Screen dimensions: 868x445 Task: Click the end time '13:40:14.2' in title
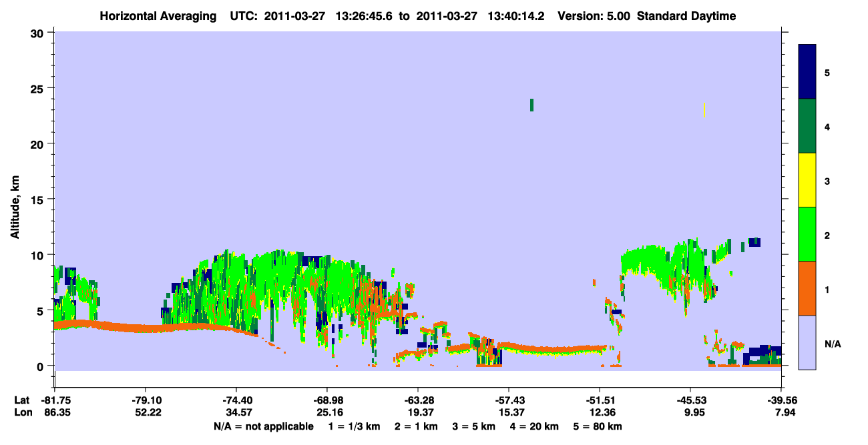click(516, 16)
